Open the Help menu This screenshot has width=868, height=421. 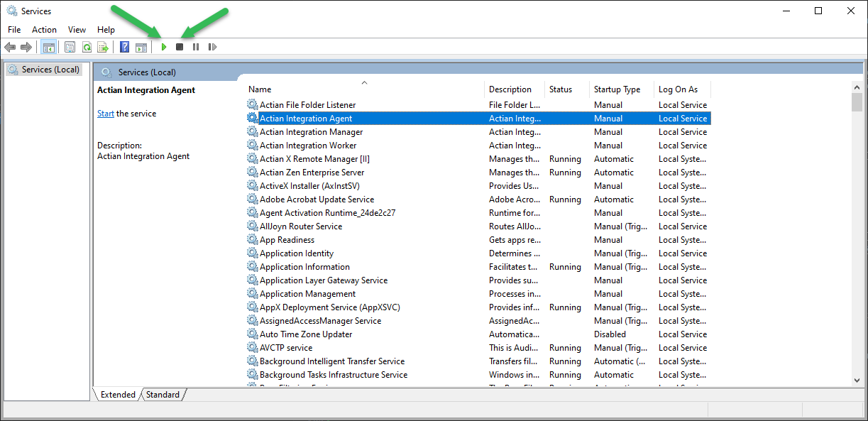(106, 30)
